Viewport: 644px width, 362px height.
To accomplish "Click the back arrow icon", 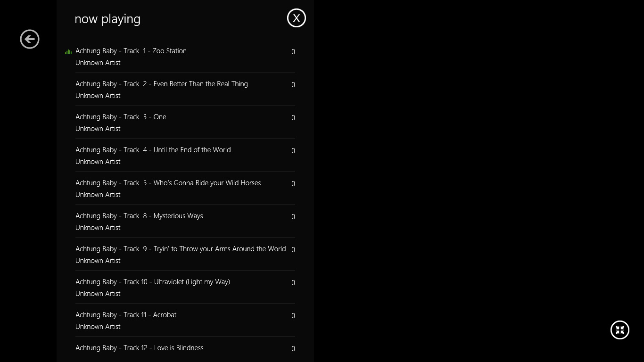I will [x=30, y=39].
